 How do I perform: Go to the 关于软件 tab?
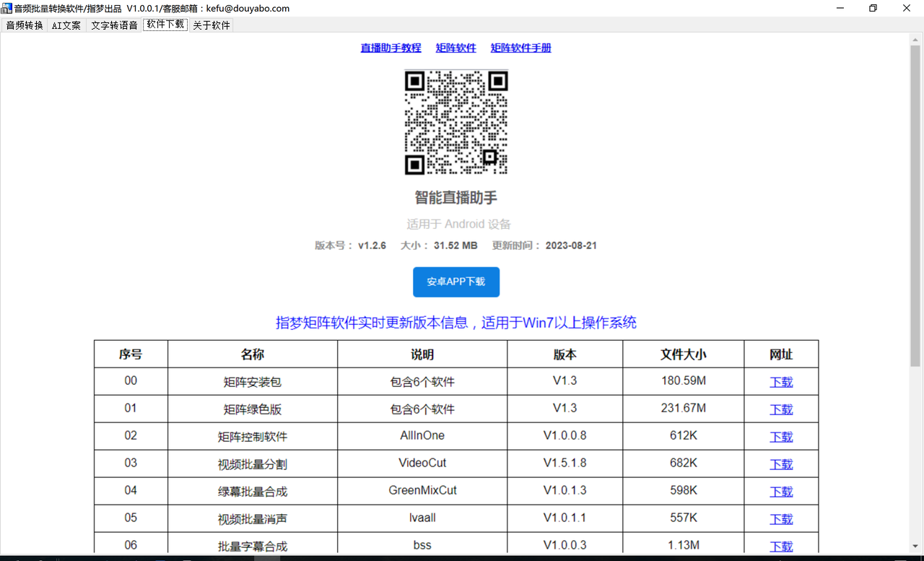pos(212,25)
